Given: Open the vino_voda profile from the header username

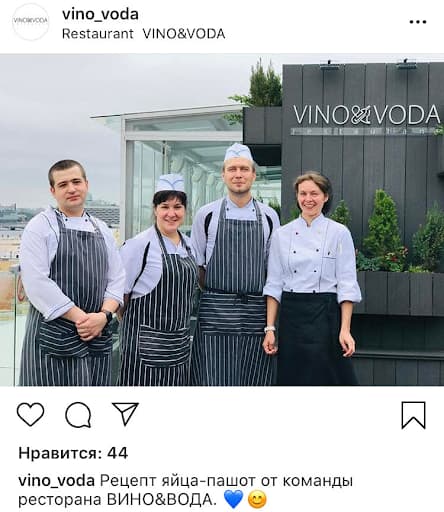Looking at the screenshot, I should click(x=100, y=14).
